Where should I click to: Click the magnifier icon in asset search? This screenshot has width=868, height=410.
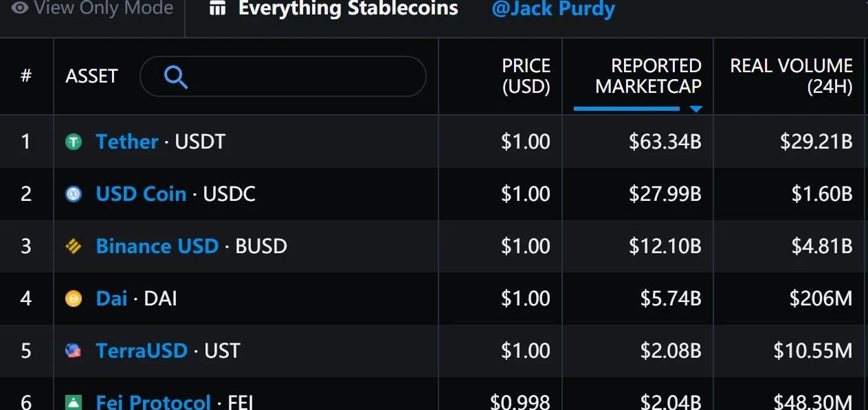176,77
